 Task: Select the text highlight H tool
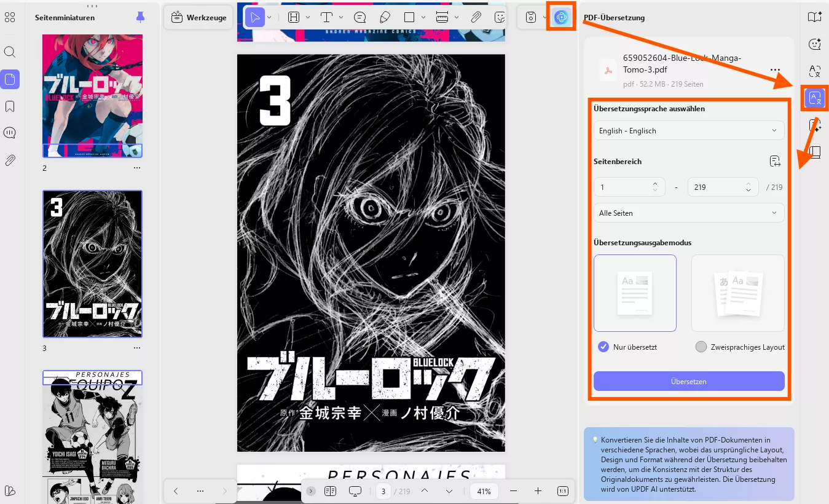[x=294, y=17]
